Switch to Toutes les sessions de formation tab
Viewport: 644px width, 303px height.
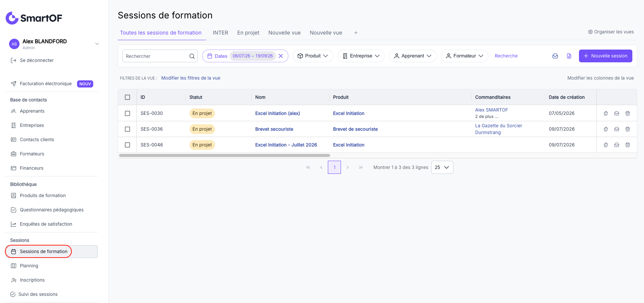pyautogui.click(x=161, y=33)
